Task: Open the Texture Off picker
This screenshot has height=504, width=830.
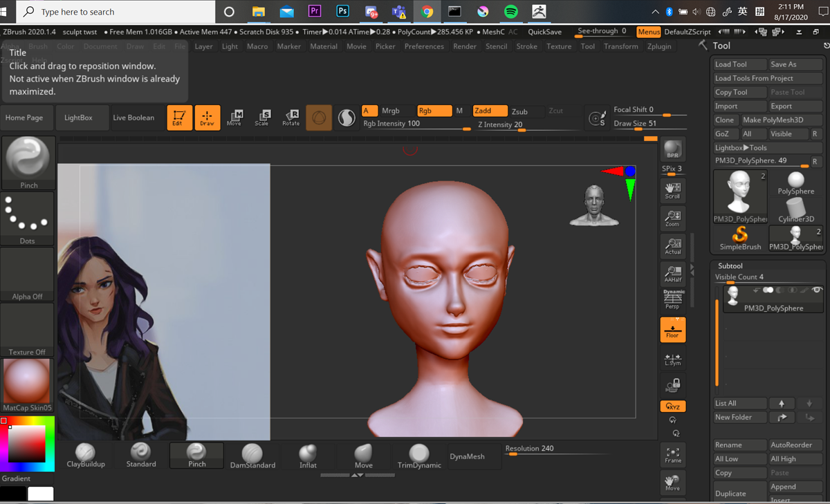Action: (28, 330)
